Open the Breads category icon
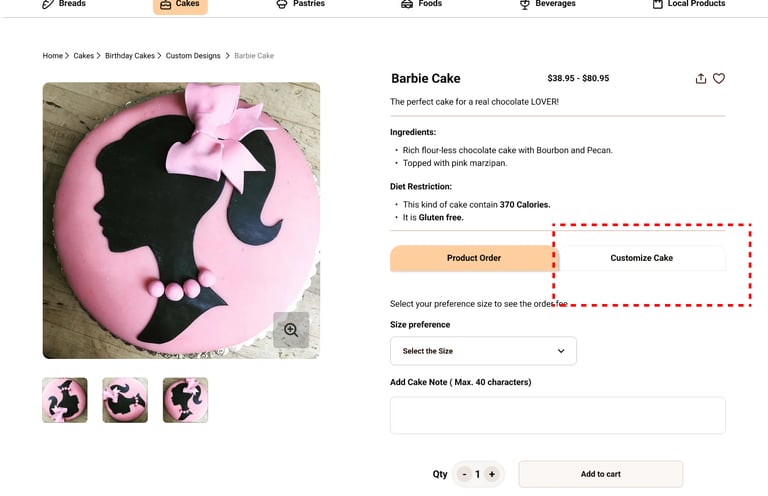768x496 pixels. 48,4
